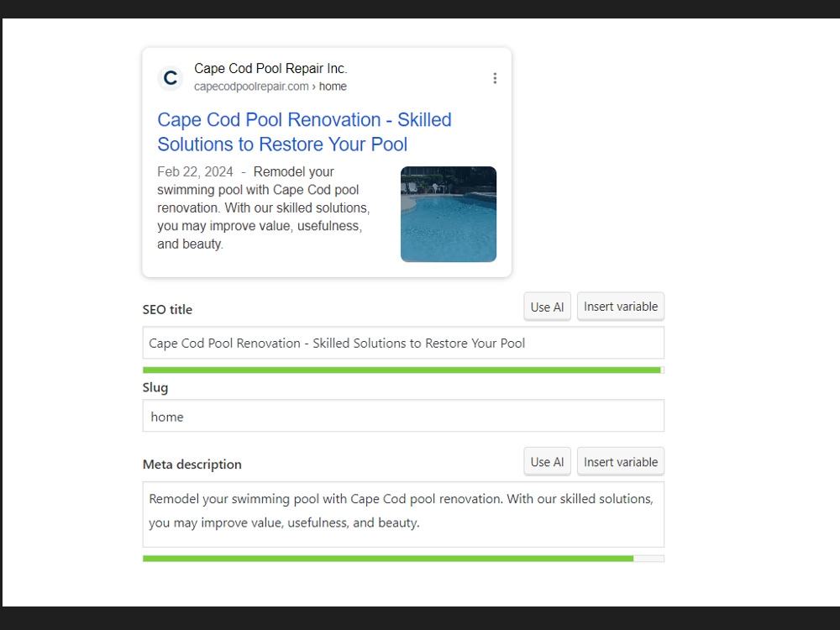Click the 'Slug' label
The width and height of the screenshot is (840, 630).
tap(155, 387)
